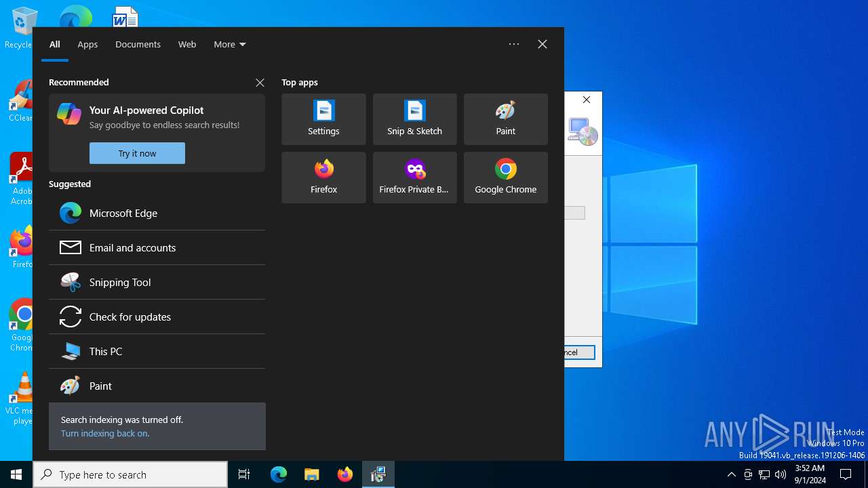Select the VLC media player desktop icon
The width and height of the screenshot is (868, 488).
click(x=20, y=399)
